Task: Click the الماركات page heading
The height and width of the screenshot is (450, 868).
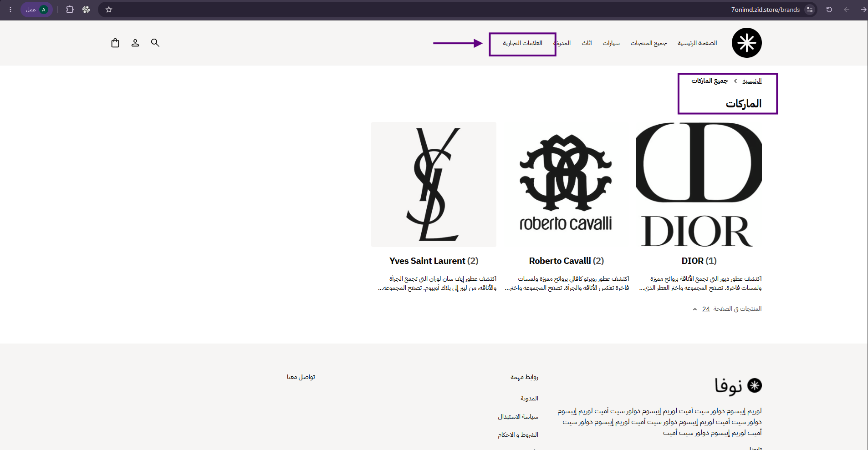Action: point(744,104)
